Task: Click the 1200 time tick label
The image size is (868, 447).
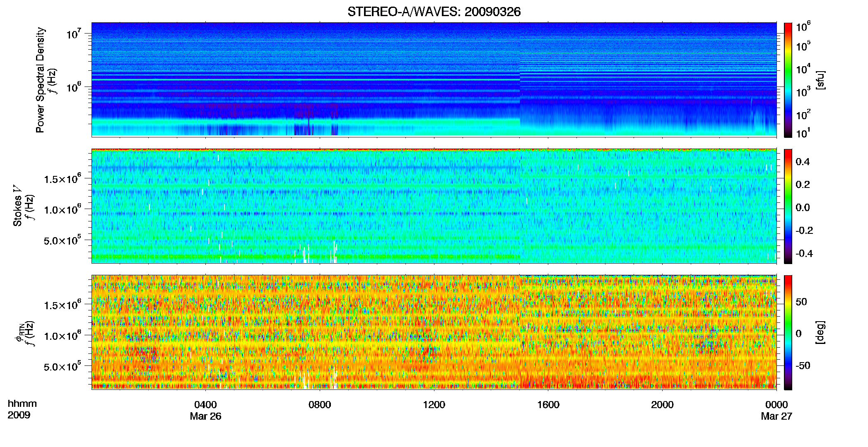Action: (x=434, y=404)
